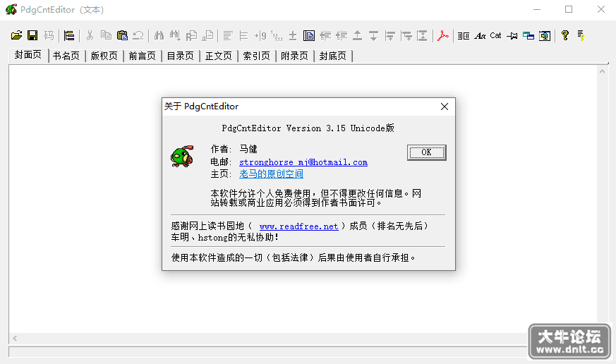Maximize the PdgCntEditor window

[x=569, y=9]
